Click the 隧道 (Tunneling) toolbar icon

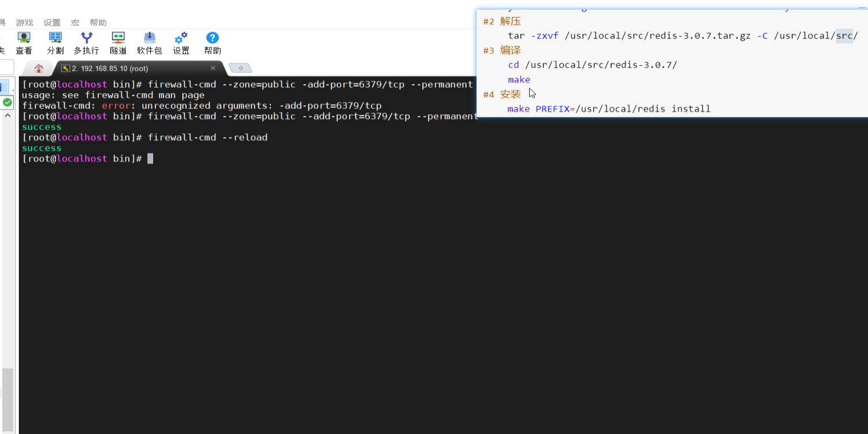click(x=118, y=43)
